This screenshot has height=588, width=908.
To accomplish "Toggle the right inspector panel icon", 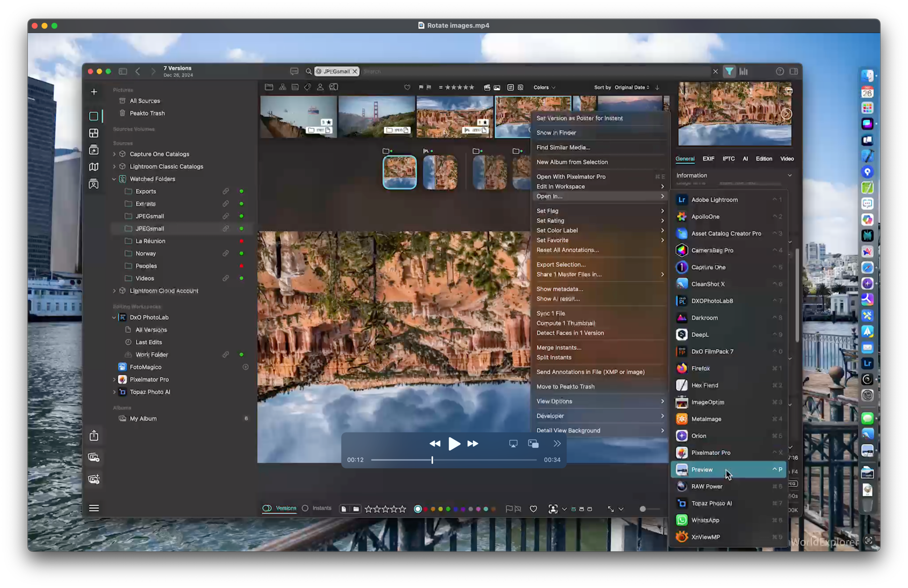I will tap(794, 72).
